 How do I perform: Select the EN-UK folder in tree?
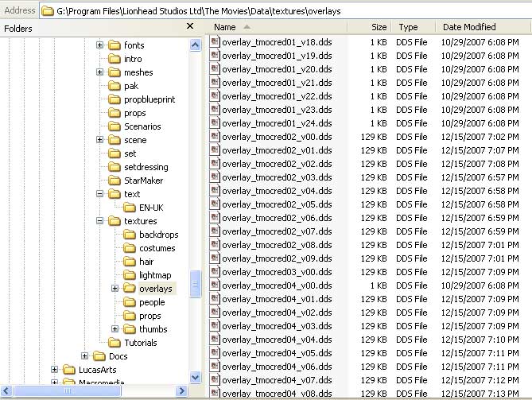pyautogui.click(x=150, y=208)
